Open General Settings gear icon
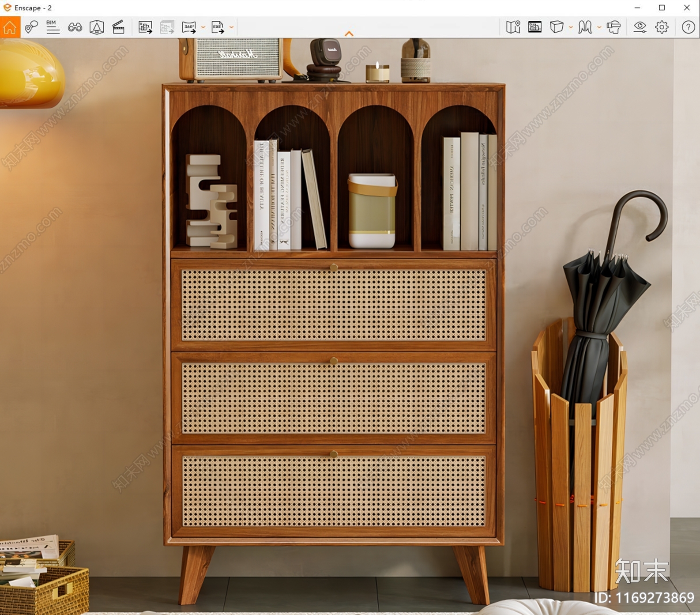The width and height of the screenshot is (700, 615). pos(662,27)
